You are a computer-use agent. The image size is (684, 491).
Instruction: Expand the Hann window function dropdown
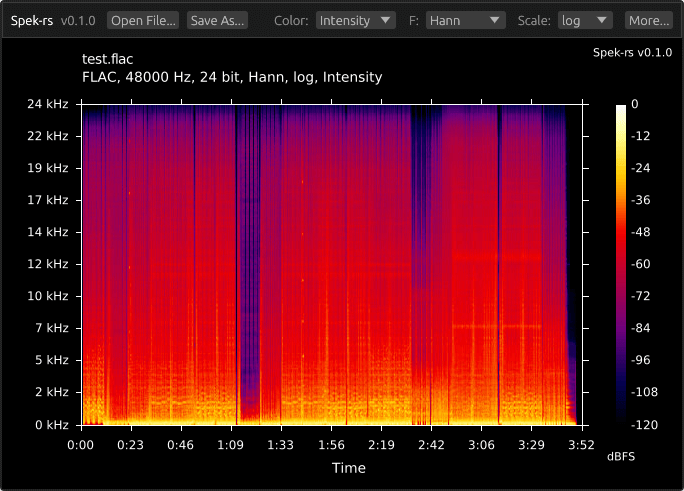click(x=465, y=20)
